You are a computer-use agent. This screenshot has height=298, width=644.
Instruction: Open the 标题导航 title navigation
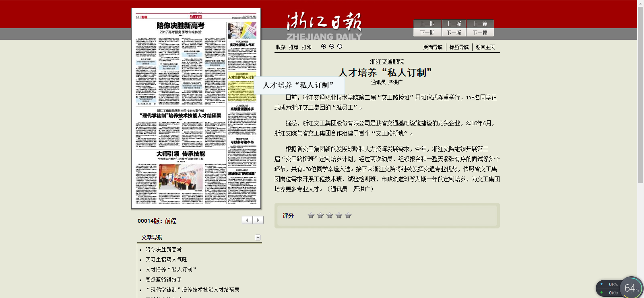click(x=459, y=47)
